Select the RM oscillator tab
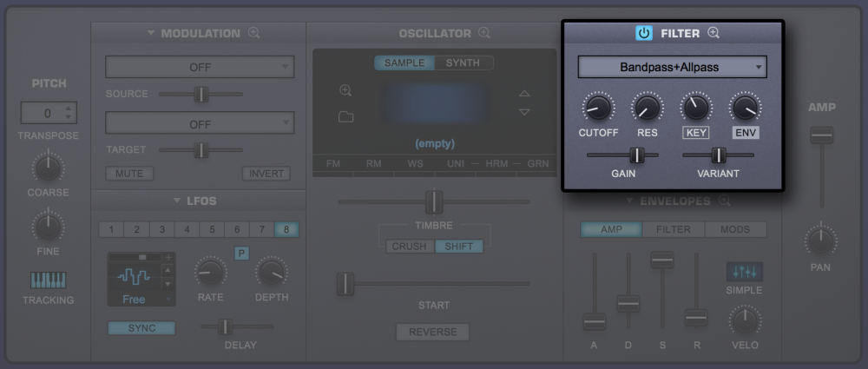This screenshot has height=369, width=868. 373,164
